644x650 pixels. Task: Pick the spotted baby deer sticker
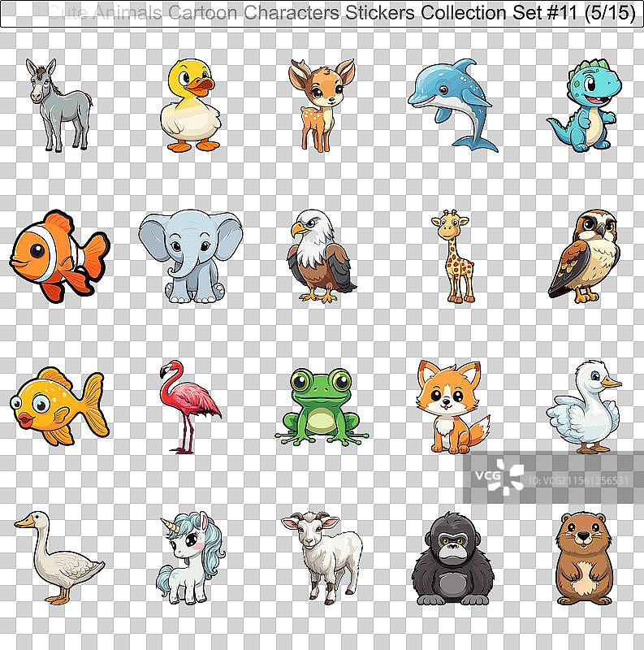(321, 104)
